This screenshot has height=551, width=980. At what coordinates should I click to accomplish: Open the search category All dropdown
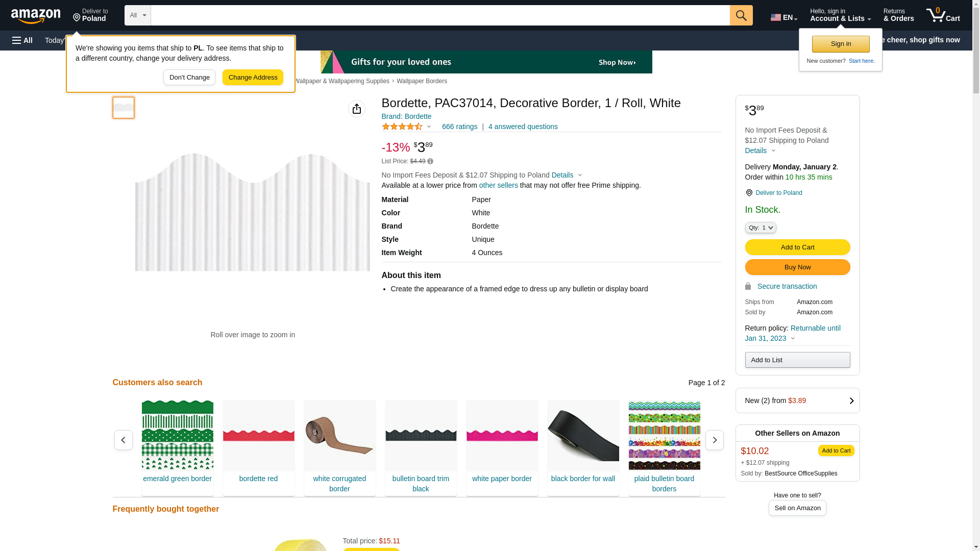point(137,15)
